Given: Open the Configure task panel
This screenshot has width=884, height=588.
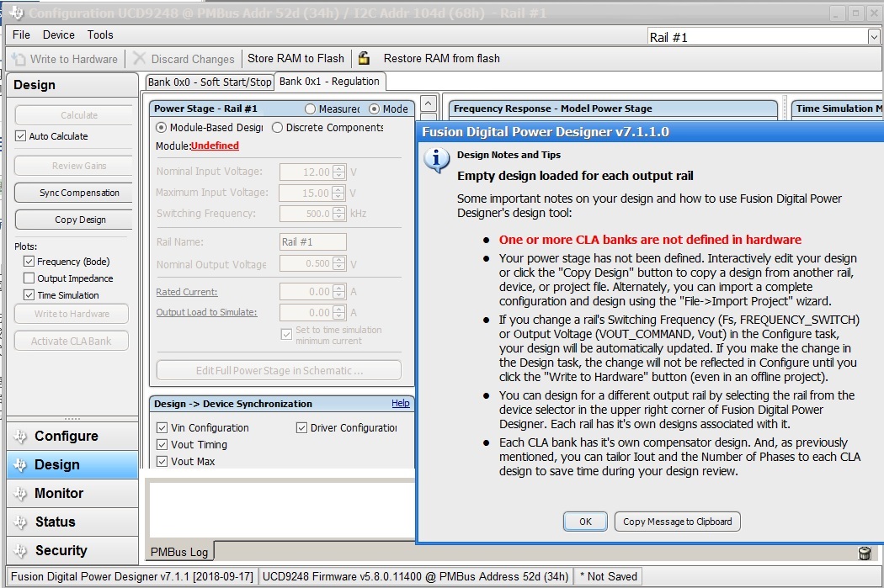Looking at the screenshot, I should click(72, 437).
